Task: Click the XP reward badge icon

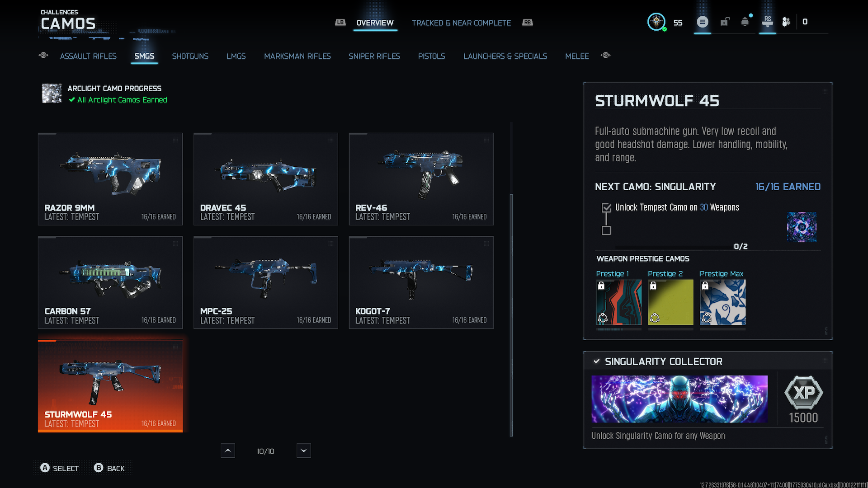Action: pos(803,392)
